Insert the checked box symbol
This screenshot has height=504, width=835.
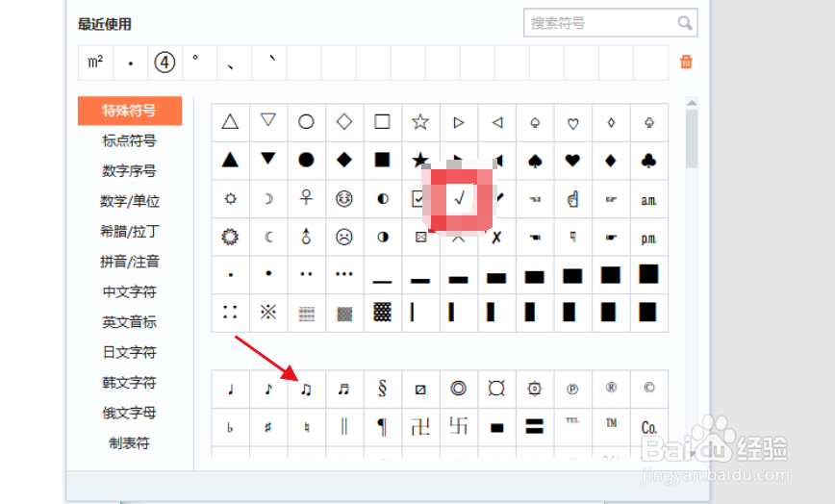(x=418, y=198)
